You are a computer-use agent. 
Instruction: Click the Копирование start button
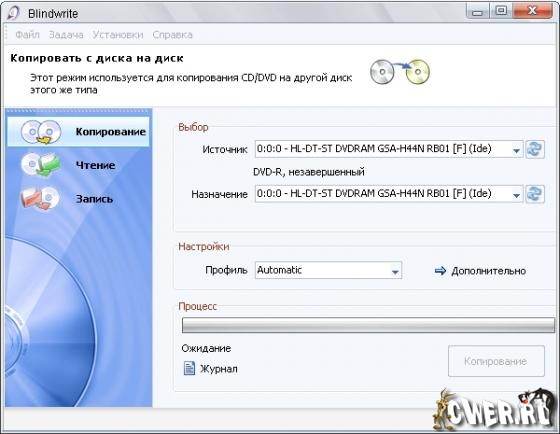tap(496, 361)
